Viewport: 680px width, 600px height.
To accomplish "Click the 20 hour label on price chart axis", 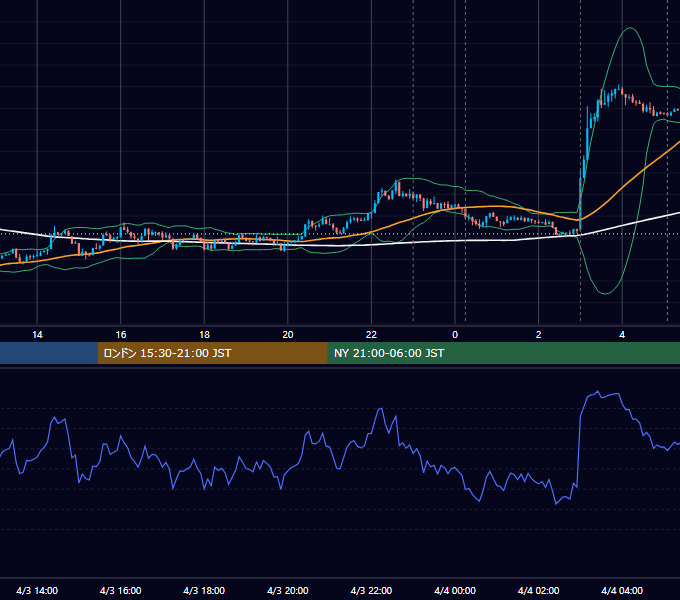I will [x=288, y=335].
